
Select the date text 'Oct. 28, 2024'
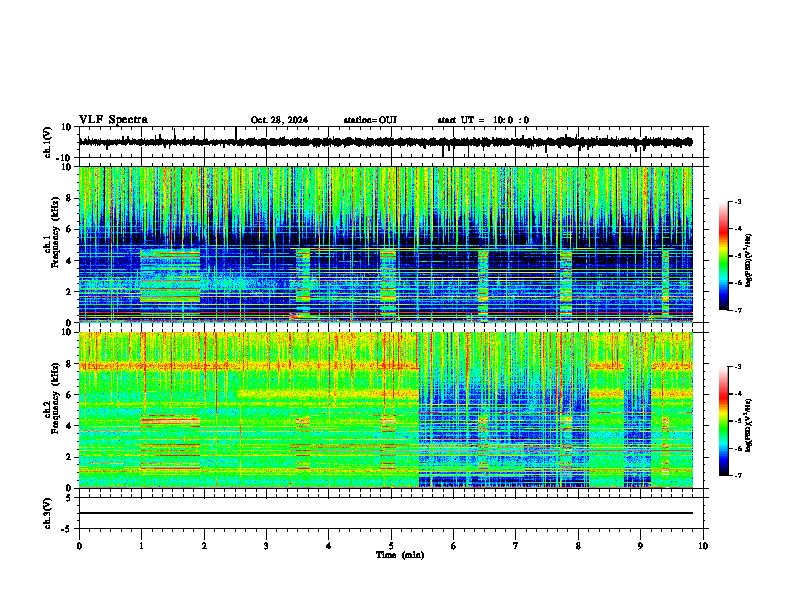click(x=279, y=120)
